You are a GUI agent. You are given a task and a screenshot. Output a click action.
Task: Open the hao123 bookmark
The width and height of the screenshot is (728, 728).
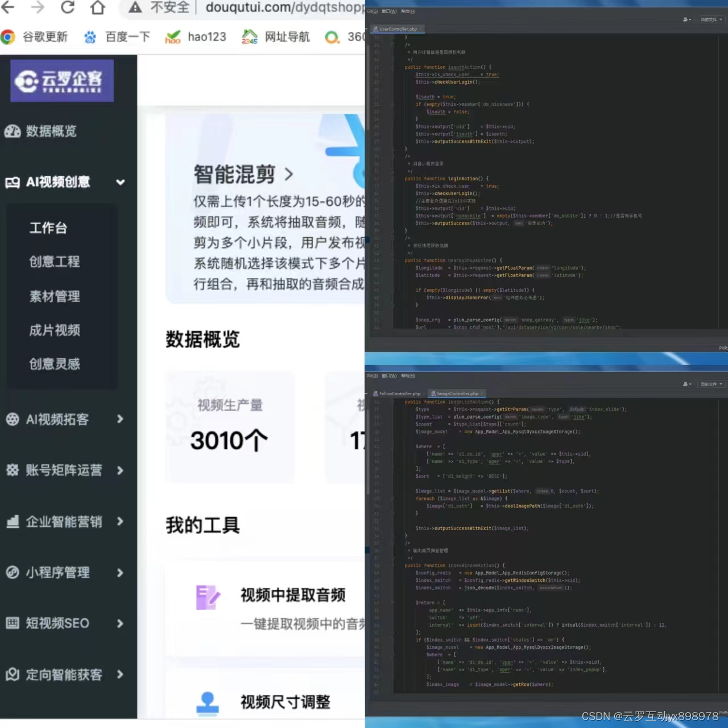(x=196, y=37)
